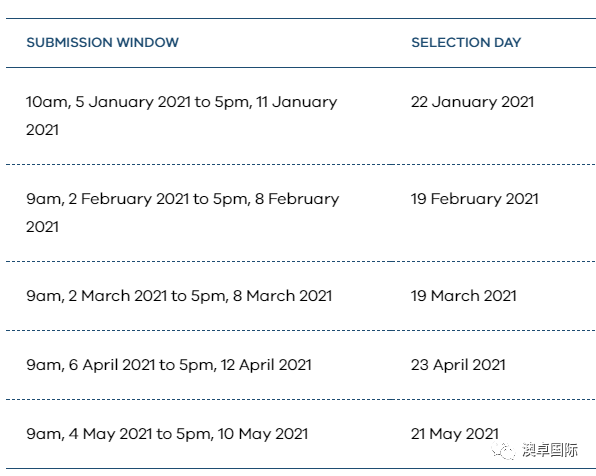Viewport: 596px width, 476px height.
Task: Click the second line '2021' of January row
Action: click(x=42, y=130)
